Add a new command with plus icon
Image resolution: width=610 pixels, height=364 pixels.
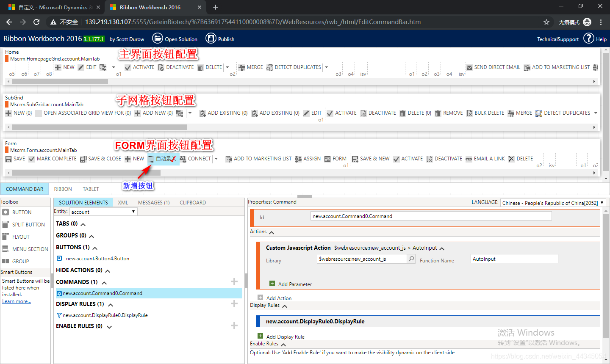tap(234, 281)
